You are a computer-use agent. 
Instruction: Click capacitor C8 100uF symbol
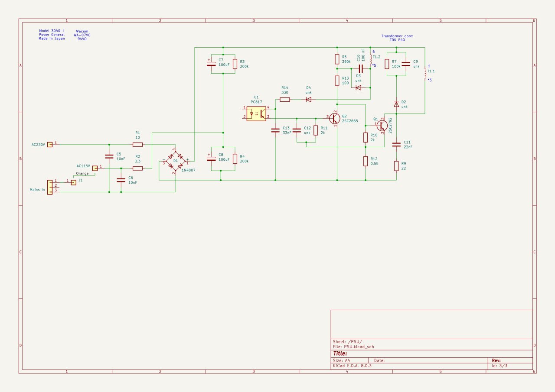coord(211,159)
